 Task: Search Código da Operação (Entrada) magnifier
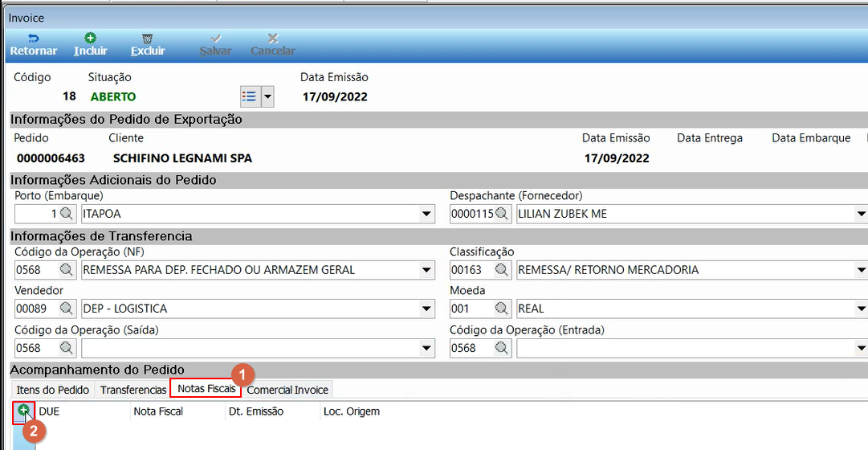tap(502, 348)
